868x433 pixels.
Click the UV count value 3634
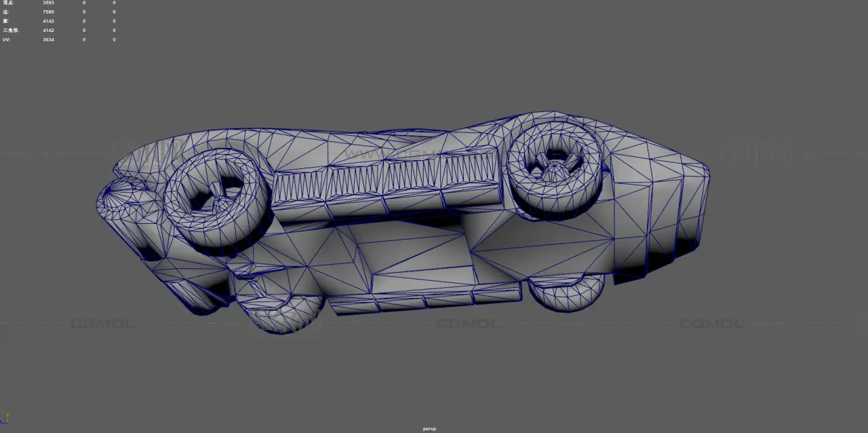48,39
